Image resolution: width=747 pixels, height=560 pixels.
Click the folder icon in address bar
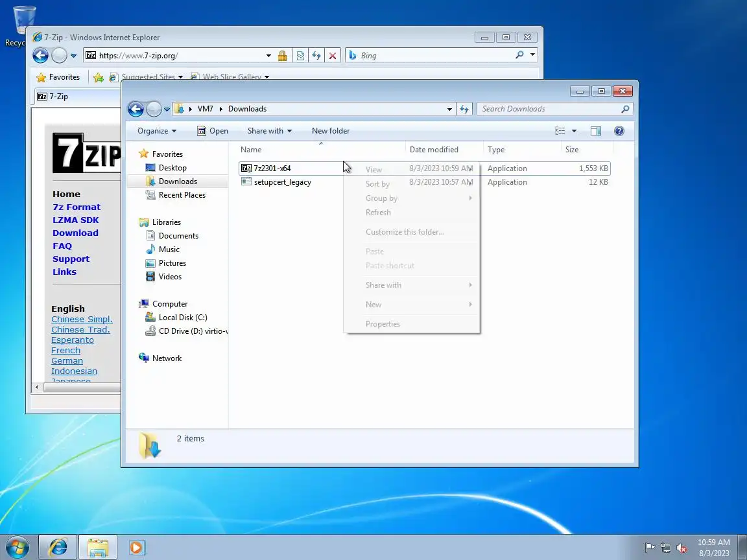179,109
